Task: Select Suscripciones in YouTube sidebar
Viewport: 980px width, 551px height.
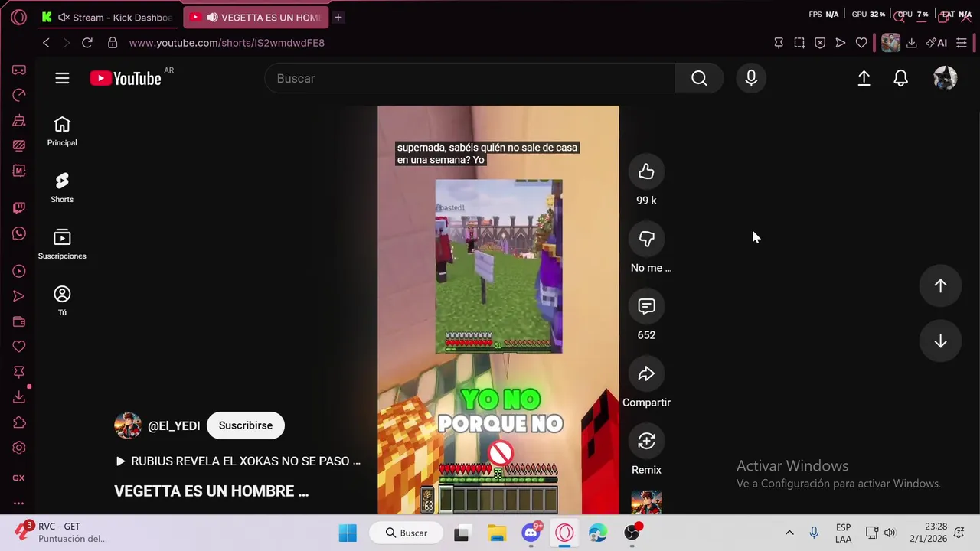Action: 62,244
